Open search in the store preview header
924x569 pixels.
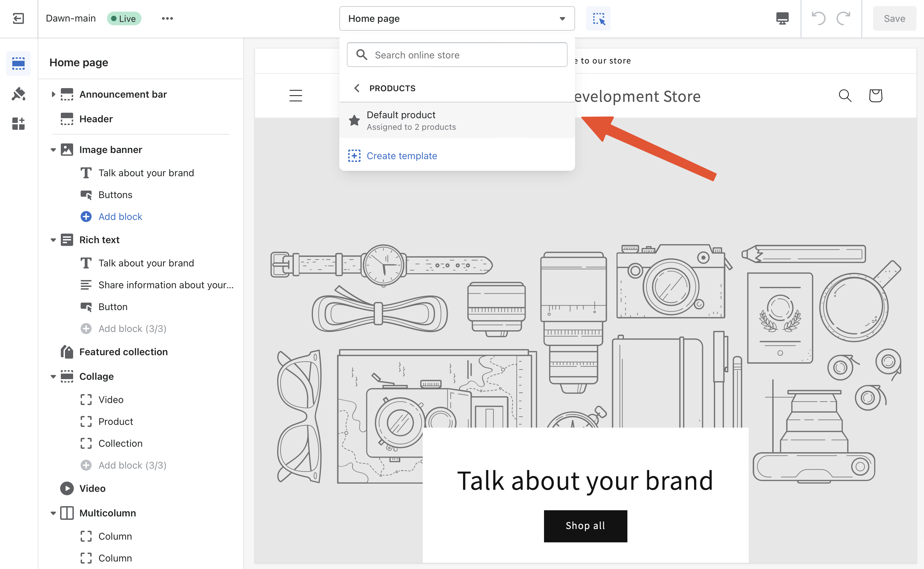pos(845,96)
